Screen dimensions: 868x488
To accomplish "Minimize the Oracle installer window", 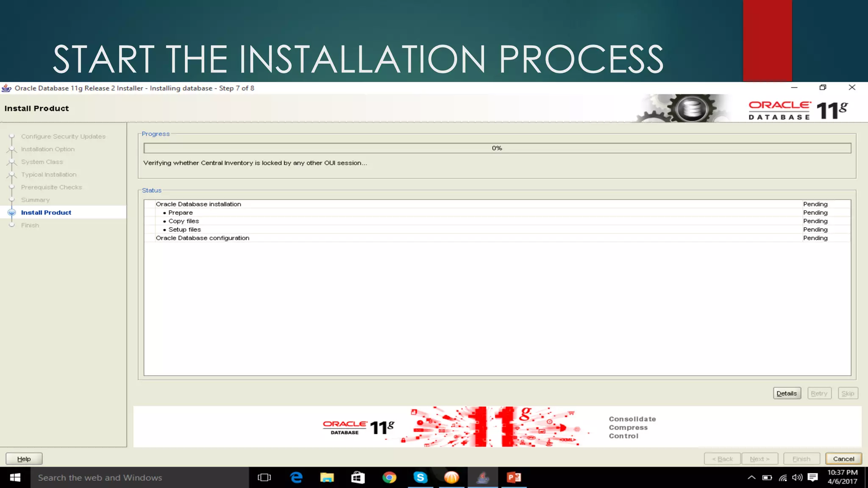I will pyautogui.click(x=794, y=88).
